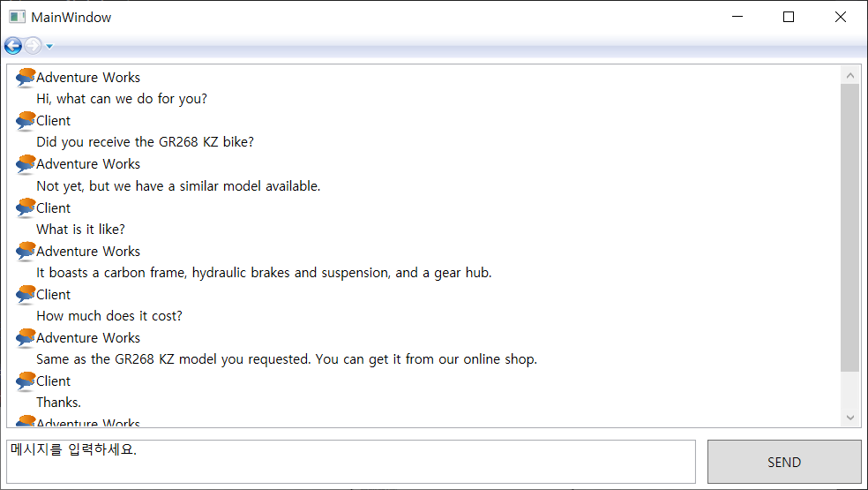Select message 'Hi, what can we do for you?'

[x=122, y=99]
